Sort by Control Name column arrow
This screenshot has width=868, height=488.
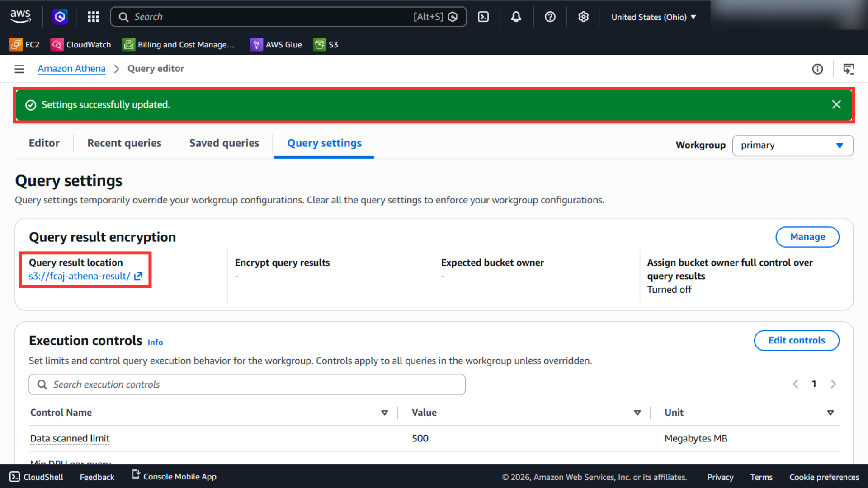384,413
